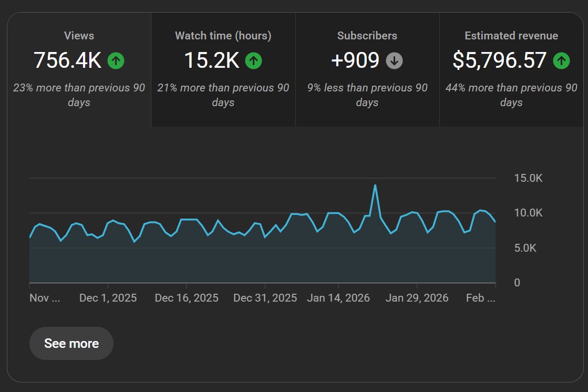Image resolution: width=588 pixels, height=392 pixels.
Task: Click the green up arrow beside $5,796.57 revenue
Action: point(561,61)
